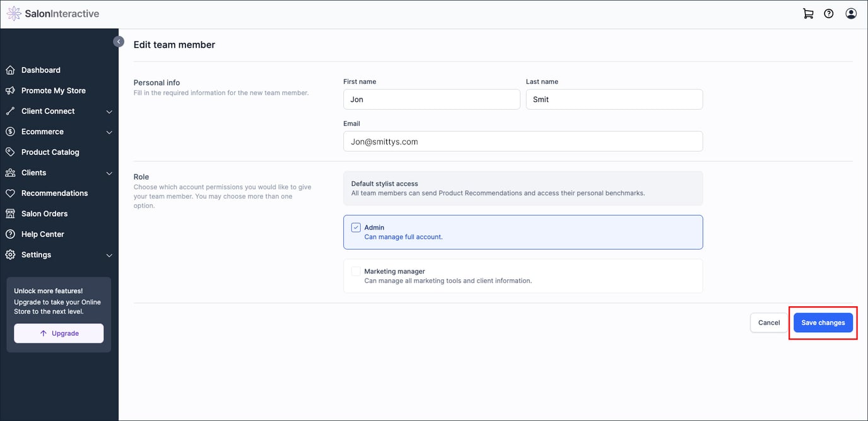Go to the Recommendations page

(56, 193)
